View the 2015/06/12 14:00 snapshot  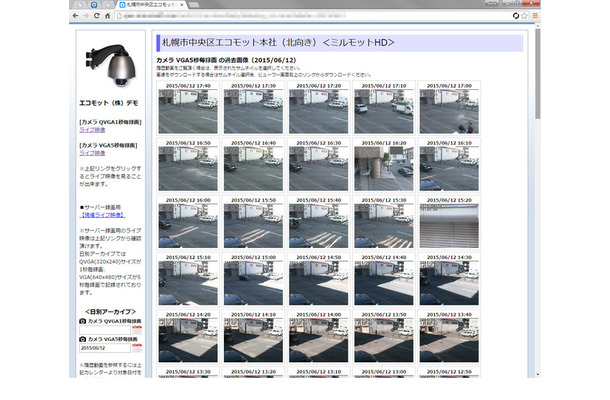click(x=319, y=340)
